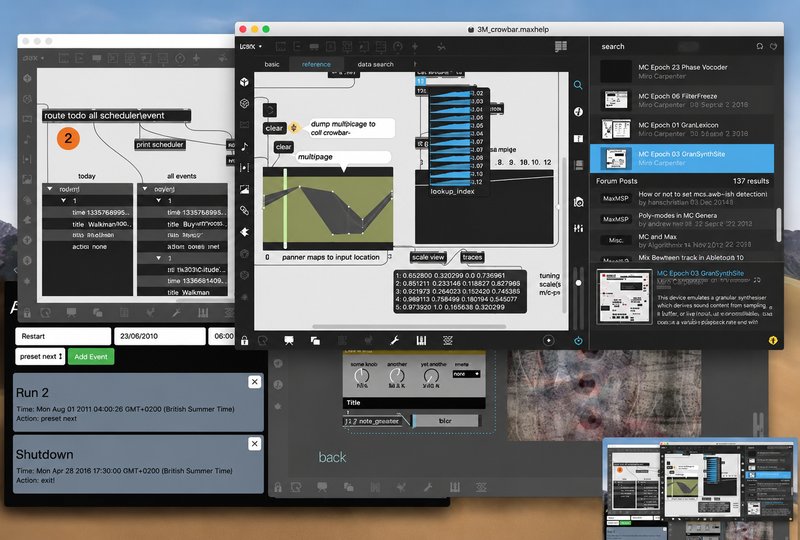Click the plugin brackets icon in crowbar sidebar
Image resolution: width=800 pixels, height=540 pixels.
pos(244,167)
